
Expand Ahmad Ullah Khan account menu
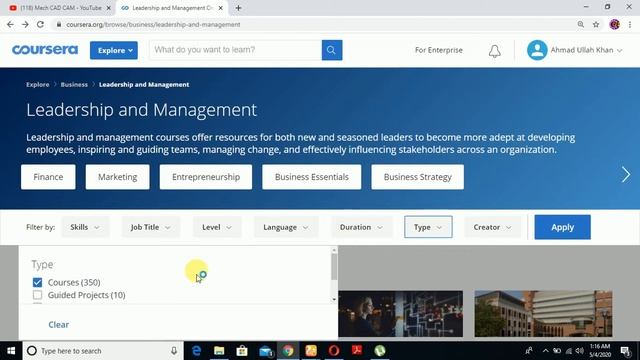tap(586, 50)
